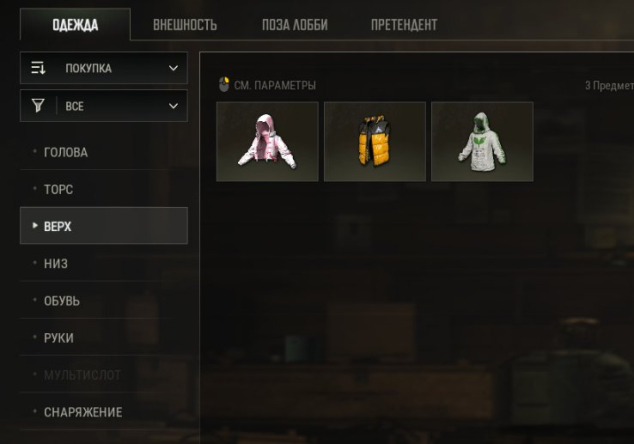Image resolution: width=634 pixels, height=444 pixels.
Task: Open the ПРЕТЕНДЕНТ tab
Action: click(x=404, y=25)
